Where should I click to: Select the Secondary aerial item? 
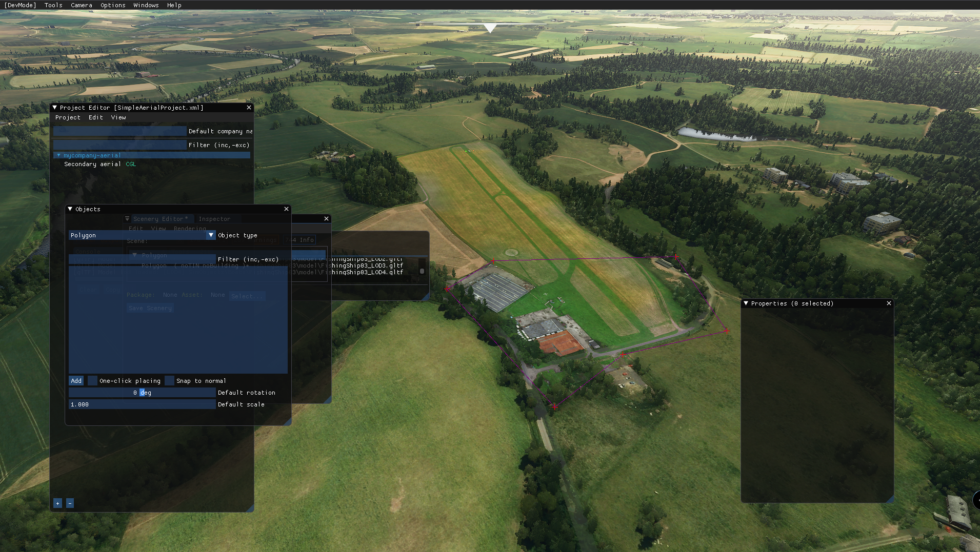[x=92, y=164]
